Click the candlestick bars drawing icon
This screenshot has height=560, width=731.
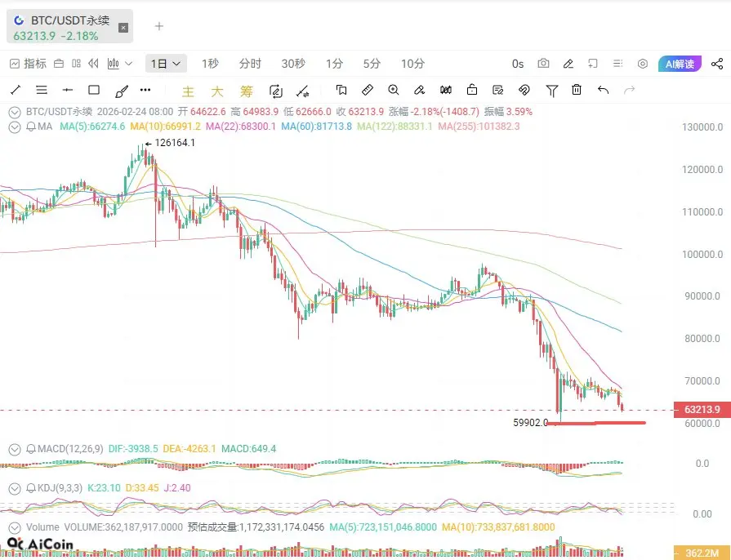click(446, 90)
